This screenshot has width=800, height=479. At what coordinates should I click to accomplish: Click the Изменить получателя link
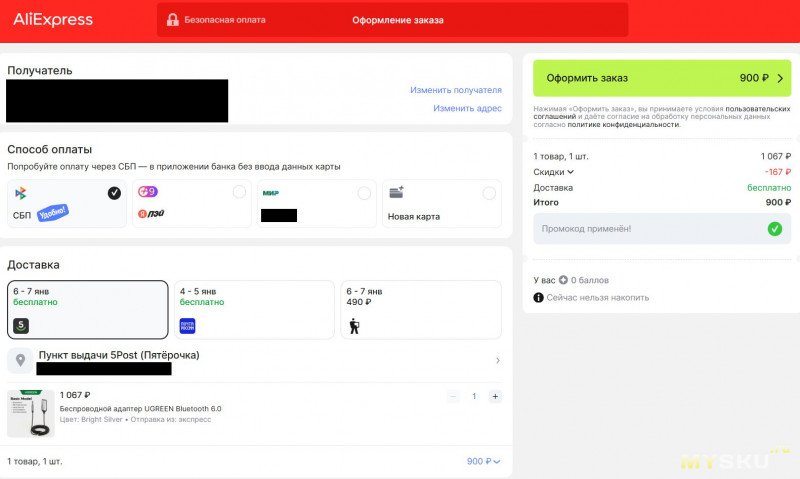pyautogui.click(x=455, y=90)
